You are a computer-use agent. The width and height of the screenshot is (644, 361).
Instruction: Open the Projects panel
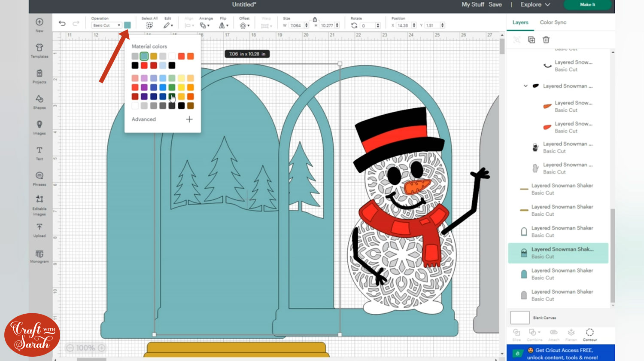click(x=39, y=76)
